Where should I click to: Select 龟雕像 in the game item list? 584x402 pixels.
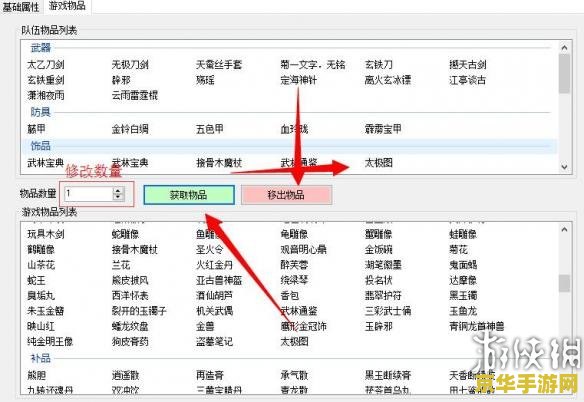pos(294,234)
